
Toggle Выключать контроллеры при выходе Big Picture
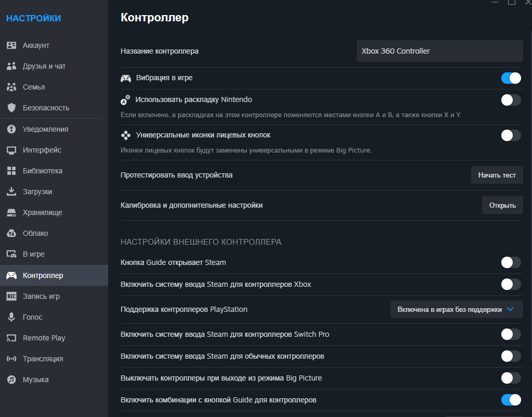tap(511, 378)
